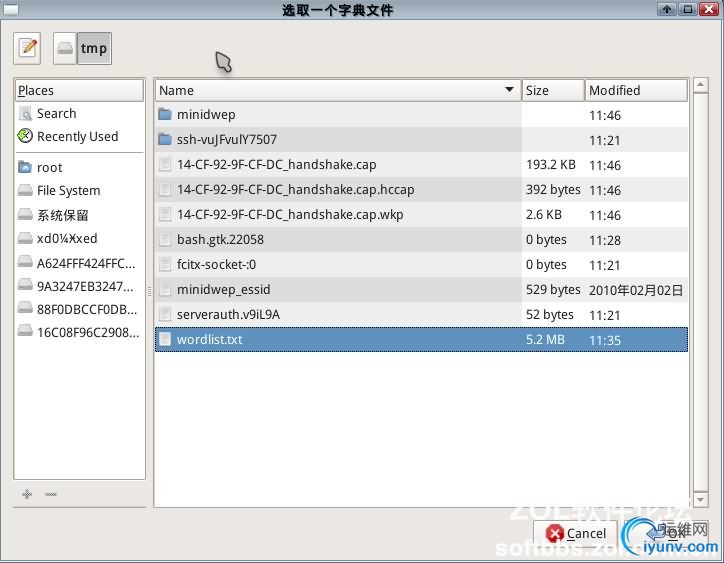Viewport: 724px width, 563px height.
Task: Open the 16C08F96C2908... drive
Action: point(79,332)
